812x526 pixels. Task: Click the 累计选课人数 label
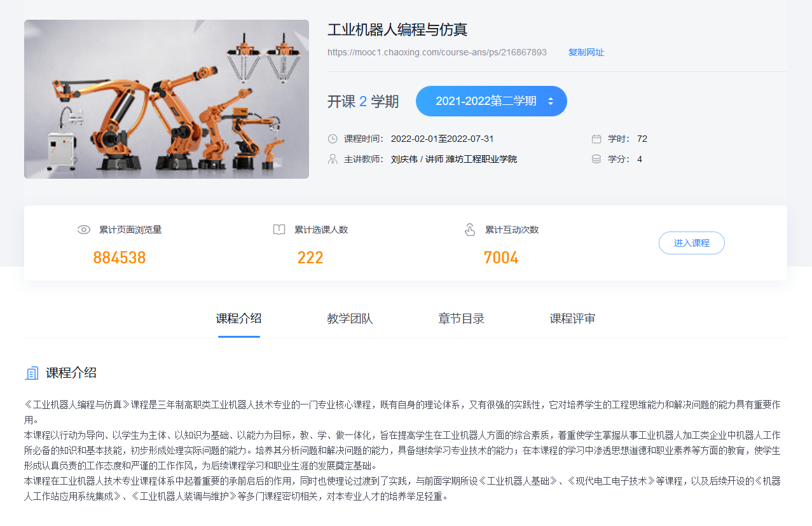pyautogui.click(x=321, y=230)
